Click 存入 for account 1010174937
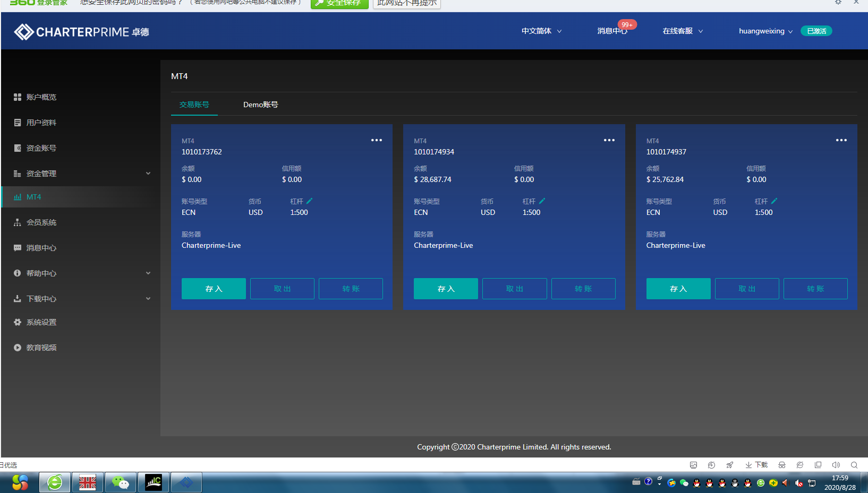The height and width of the screenshot is (493, 868). click(678, 289)
